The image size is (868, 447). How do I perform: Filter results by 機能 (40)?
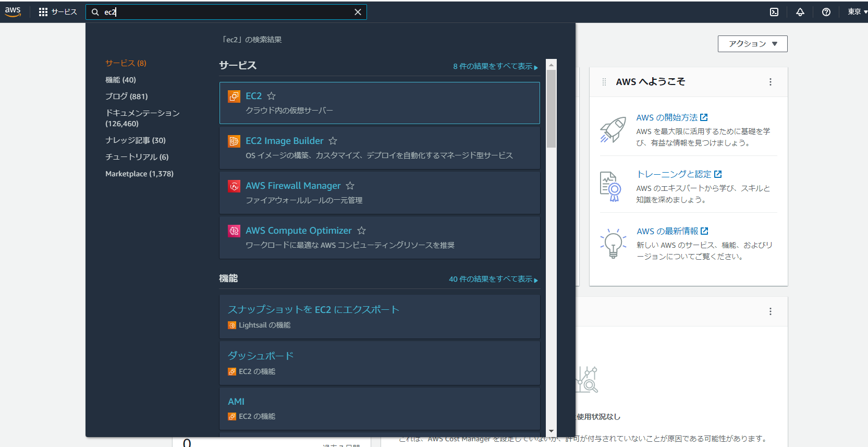click(x=120, y=80)
